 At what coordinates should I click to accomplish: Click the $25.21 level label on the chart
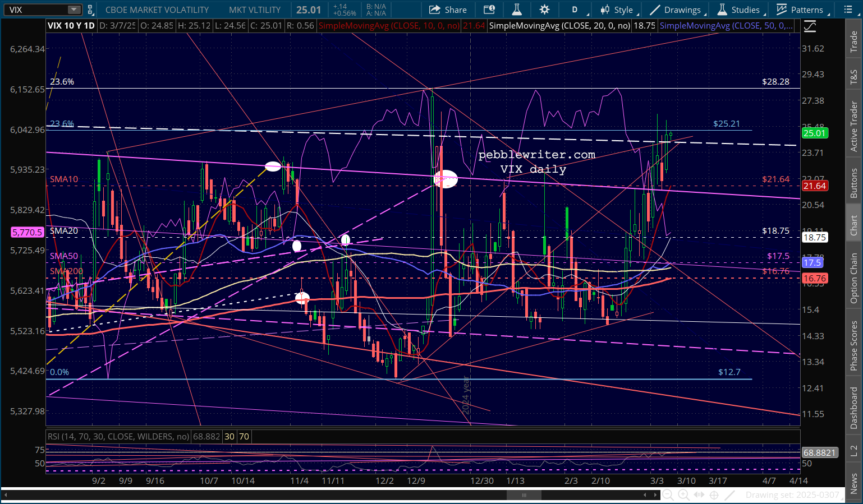pyautogui.click(x=727, y=124)
